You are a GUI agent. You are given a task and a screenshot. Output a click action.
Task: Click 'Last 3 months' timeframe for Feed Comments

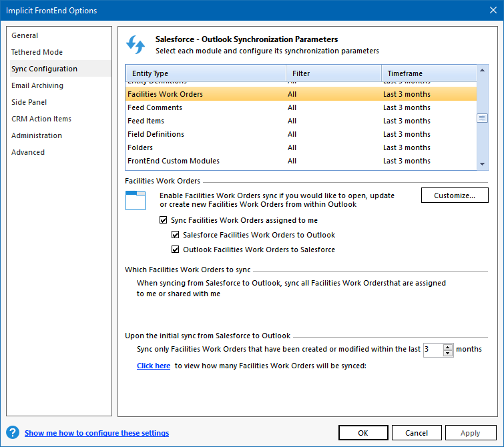(x=407, y=107)
